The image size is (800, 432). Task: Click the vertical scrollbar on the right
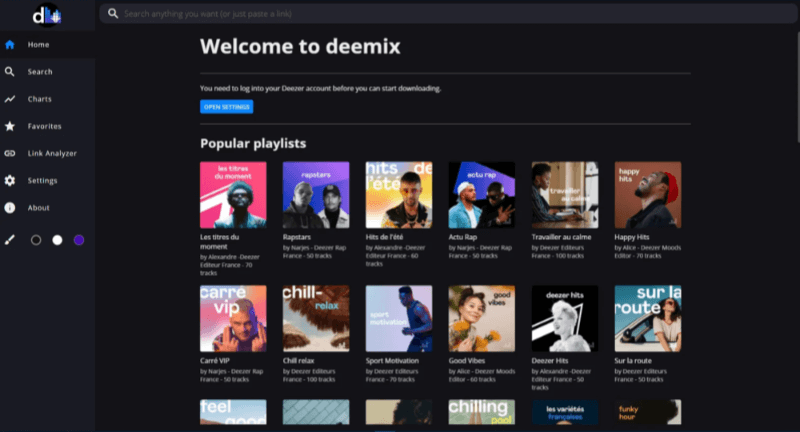coord(797,87)
